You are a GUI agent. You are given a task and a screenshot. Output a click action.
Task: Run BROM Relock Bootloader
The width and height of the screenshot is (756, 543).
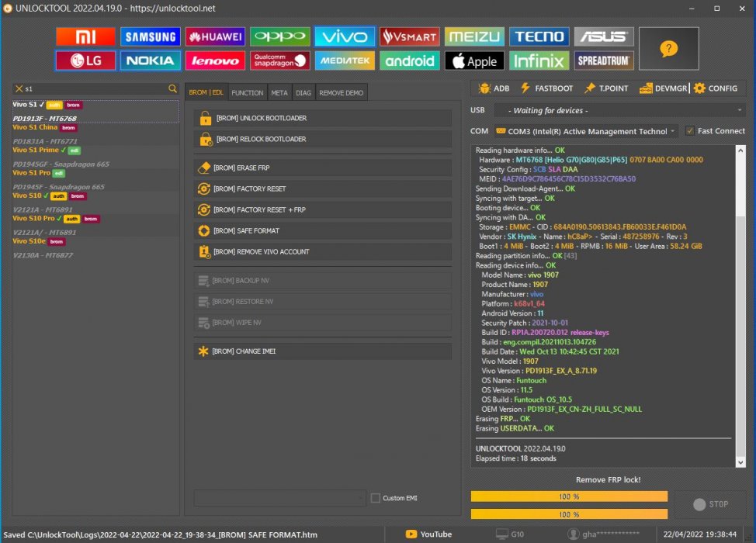tap(323, 140)
